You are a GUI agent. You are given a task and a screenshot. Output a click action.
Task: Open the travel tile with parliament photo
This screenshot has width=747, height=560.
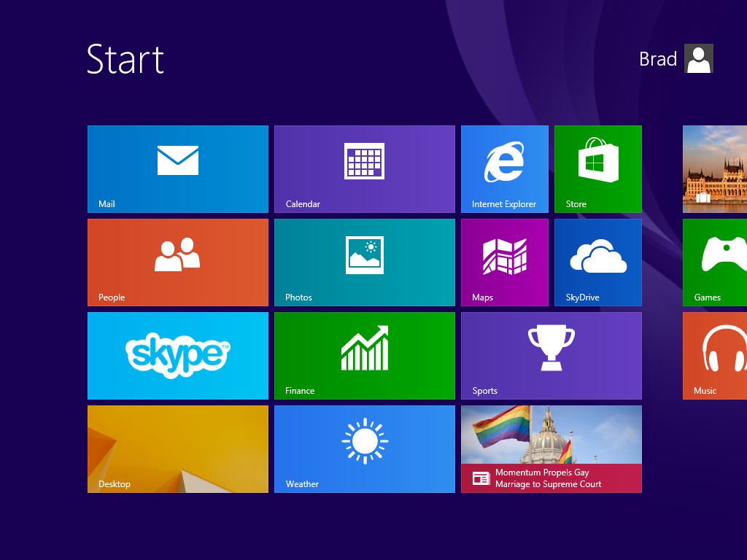tap(715, 169)
